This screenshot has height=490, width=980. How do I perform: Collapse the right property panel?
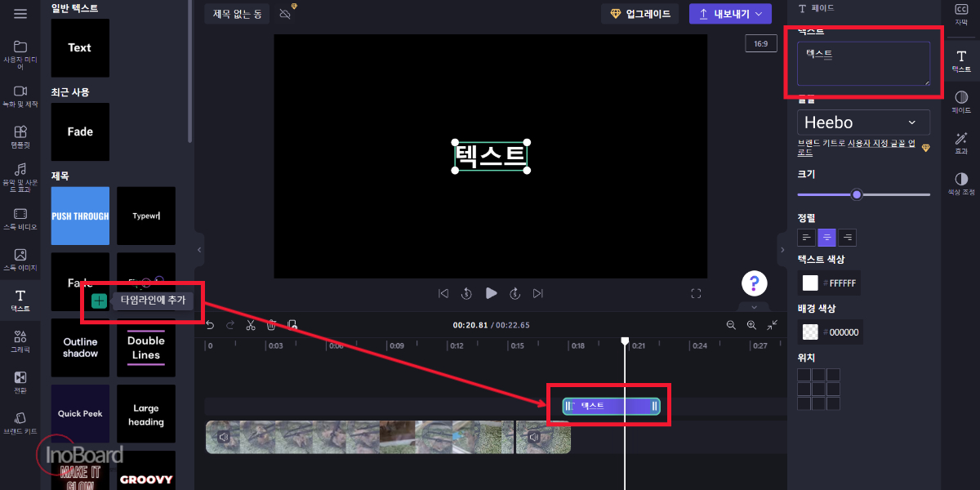tap(782, 250)
